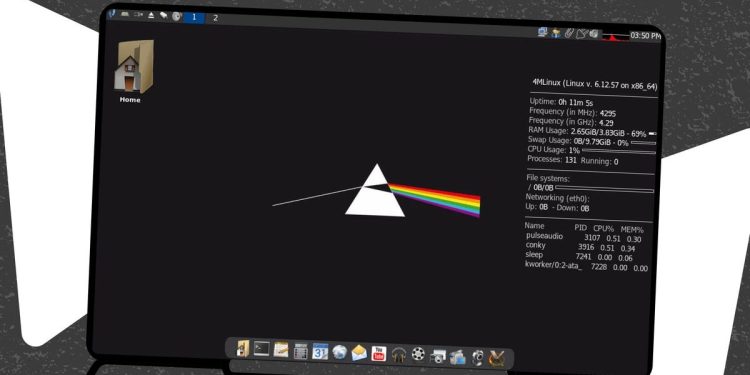Click the user figure tray icon
The width and height of the screenshot is (750, 375).
[x=555, y=33]
